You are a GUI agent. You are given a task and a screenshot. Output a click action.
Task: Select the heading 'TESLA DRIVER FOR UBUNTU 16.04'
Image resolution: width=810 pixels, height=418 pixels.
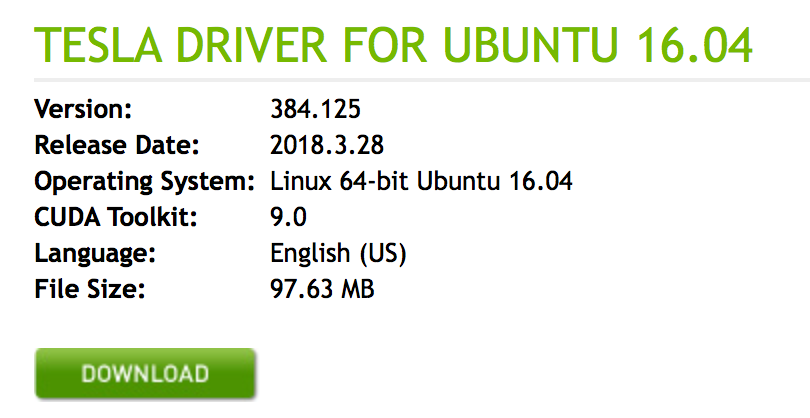(x=393, y=45)
